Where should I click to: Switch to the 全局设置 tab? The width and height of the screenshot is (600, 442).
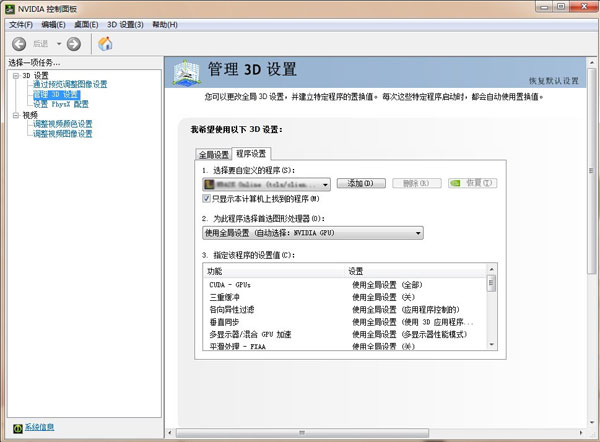(214, 155)
